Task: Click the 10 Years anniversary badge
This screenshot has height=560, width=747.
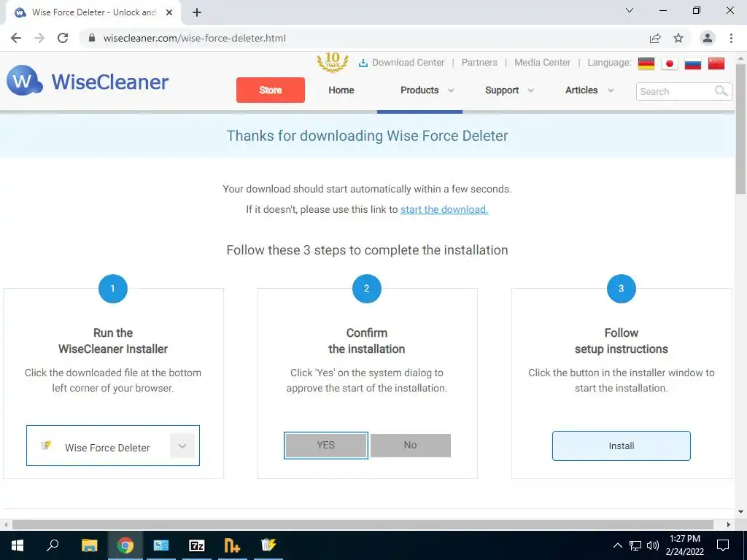Action: point(333,63)
